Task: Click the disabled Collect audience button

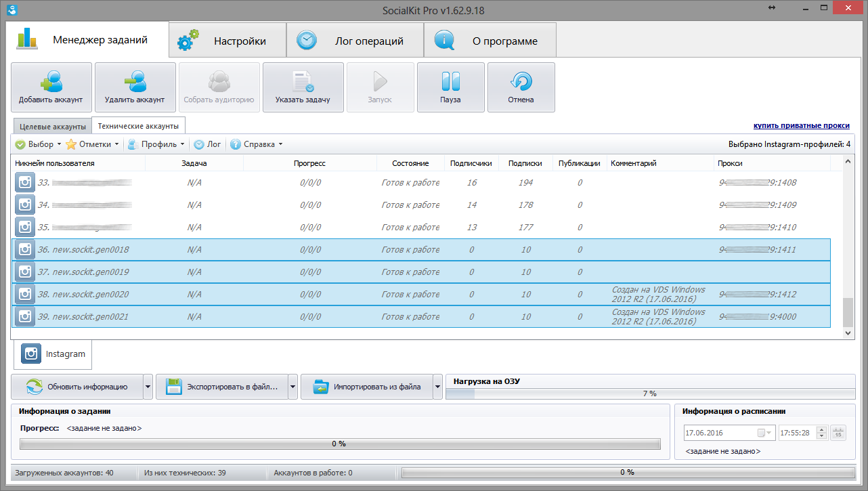Action: (x=219, y=87)
